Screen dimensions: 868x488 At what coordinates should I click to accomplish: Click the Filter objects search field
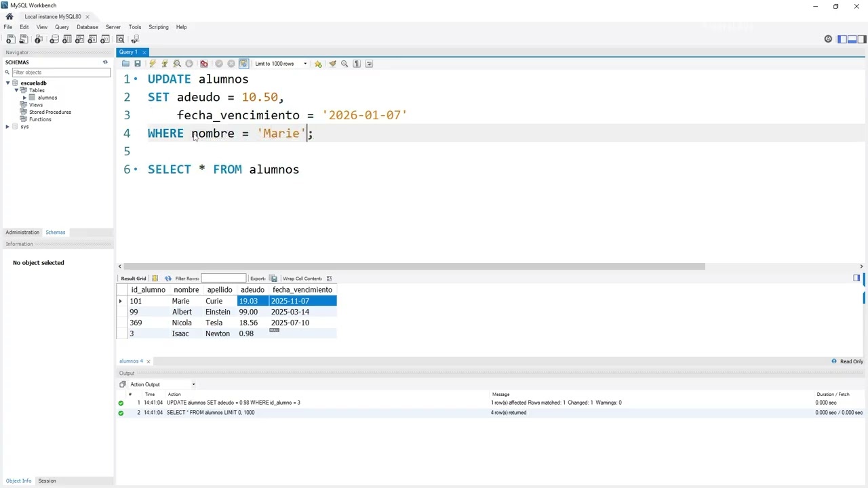pos(60,73)
